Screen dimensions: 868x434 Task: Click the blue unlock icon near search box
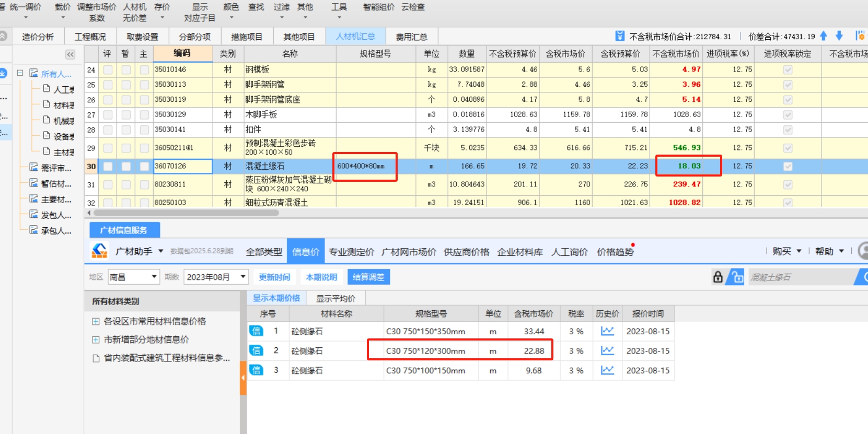pos(737,277)
